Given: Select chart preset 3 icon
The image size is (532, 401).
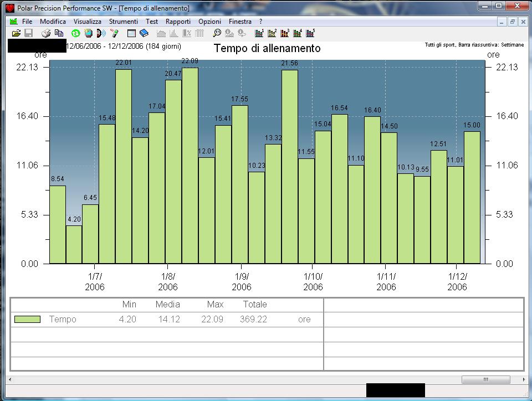Looking at the screenshot, I should (285, 33).
